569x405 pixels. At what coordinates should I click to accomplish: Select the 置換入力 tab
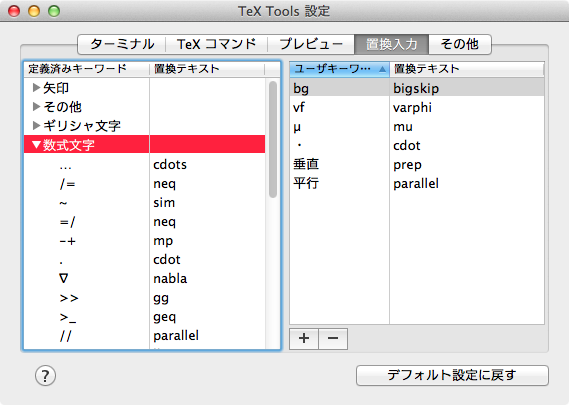point(391,44)
